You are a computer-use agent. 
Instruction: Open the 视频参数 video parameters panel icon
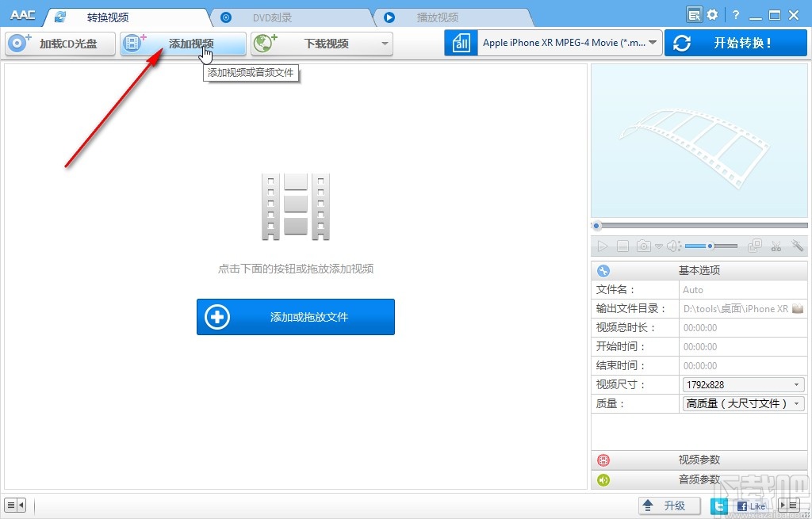point(603,460)
